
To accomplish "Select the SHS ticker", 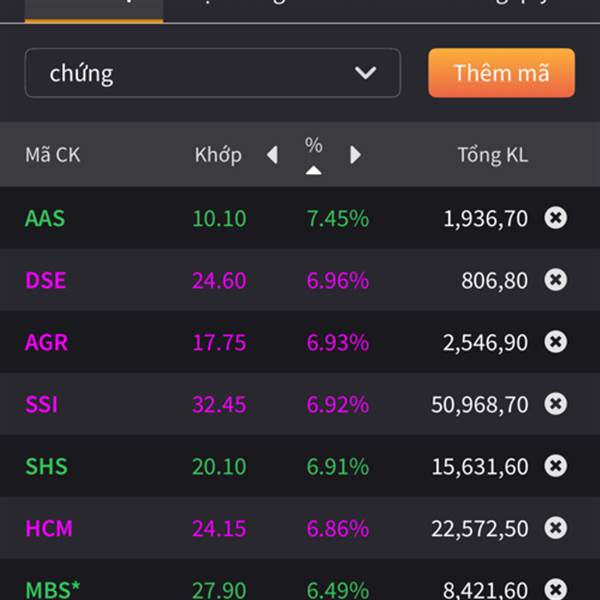I will pyautogui.click(x=46, y=466).
